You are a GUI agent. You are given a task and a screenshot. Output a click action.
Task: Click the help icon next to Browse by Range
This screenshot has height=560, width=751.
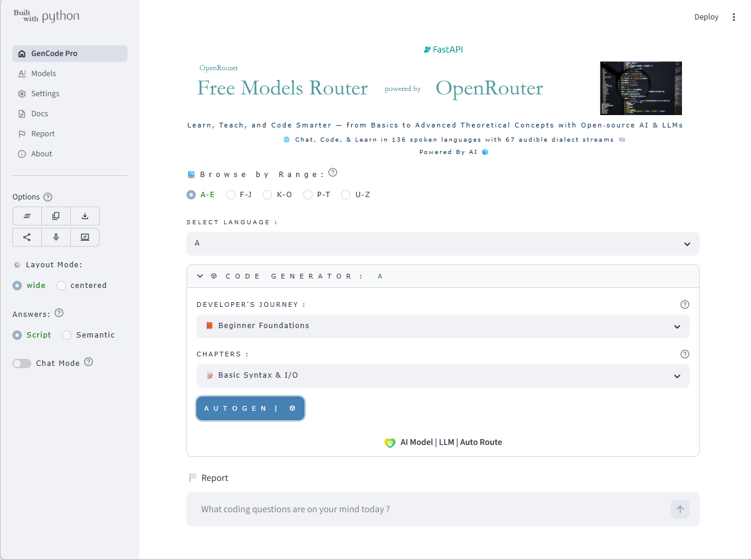333,173
